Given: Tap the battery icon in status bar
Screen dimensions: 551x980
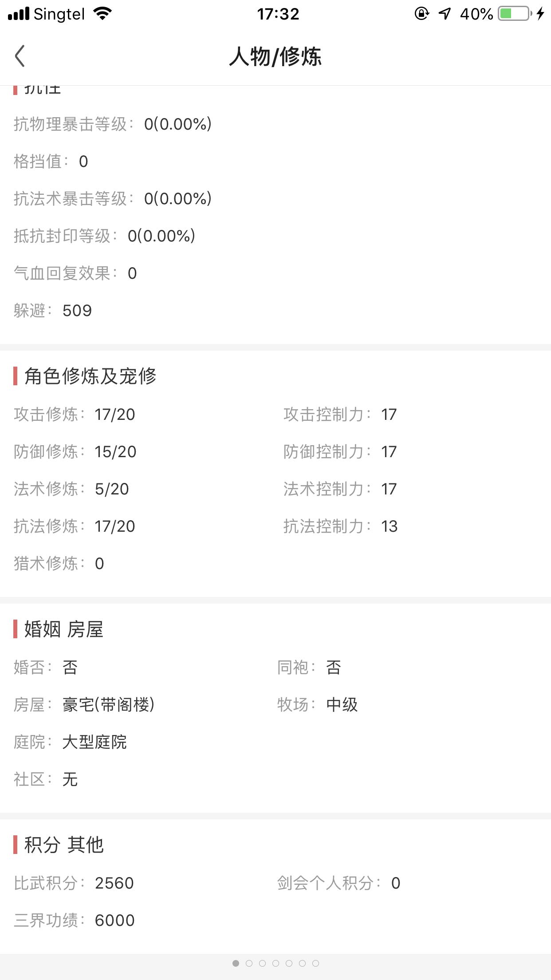Looking at the screenshot, I should [515, 14].
